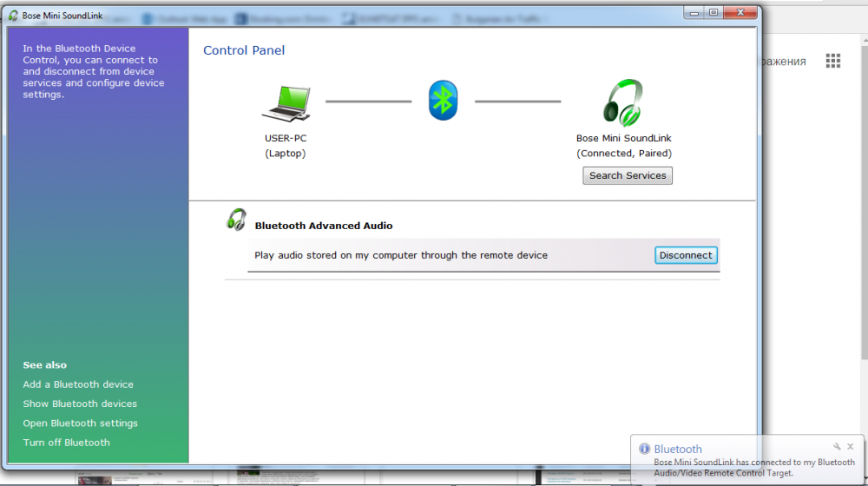Close the Bluetooth notification balloon
This screenshot has height=486, width=868.
pyautogui.click(x=851, y=446)
